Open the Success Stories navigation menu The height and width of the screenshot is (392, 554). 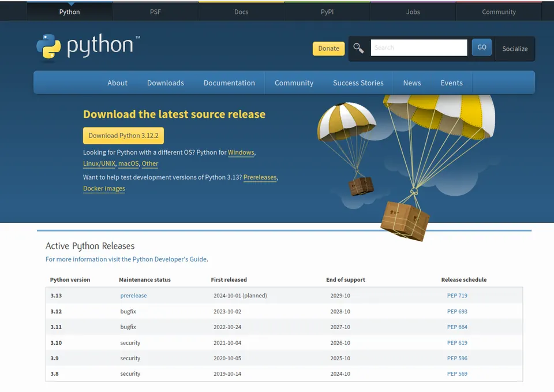click(358, 83)
